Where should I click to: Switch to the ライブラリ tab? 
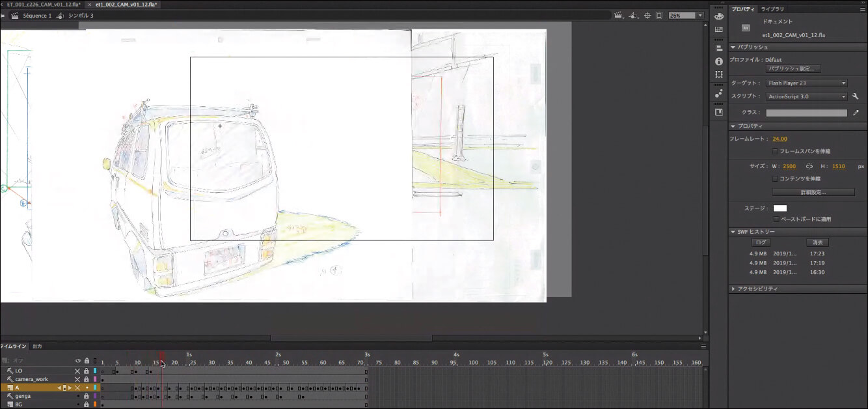click(x=772, y=9)
